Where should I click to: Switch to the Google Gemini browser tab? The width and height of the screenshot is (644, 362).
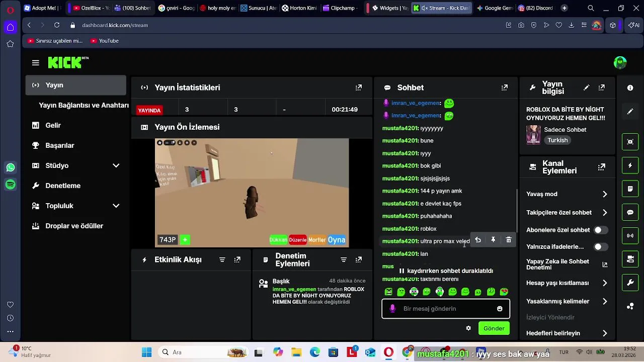point(495,8)
